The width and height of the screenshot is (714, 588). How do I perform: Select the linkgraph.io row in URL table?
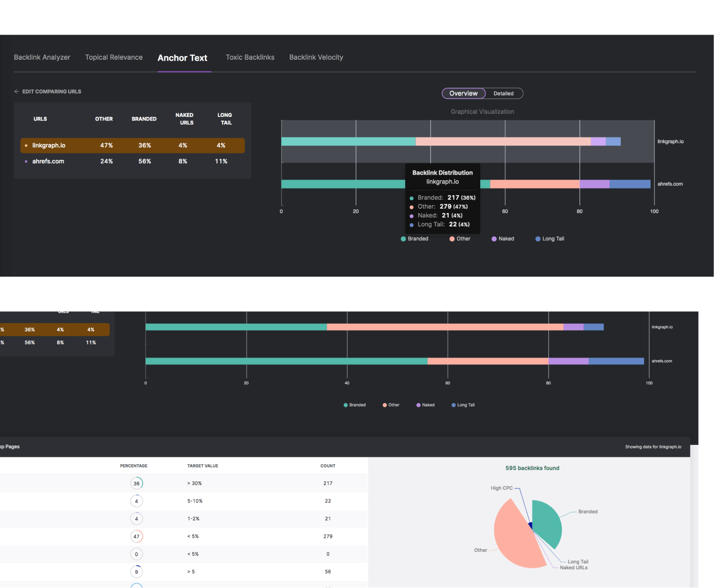coord(133,146)
